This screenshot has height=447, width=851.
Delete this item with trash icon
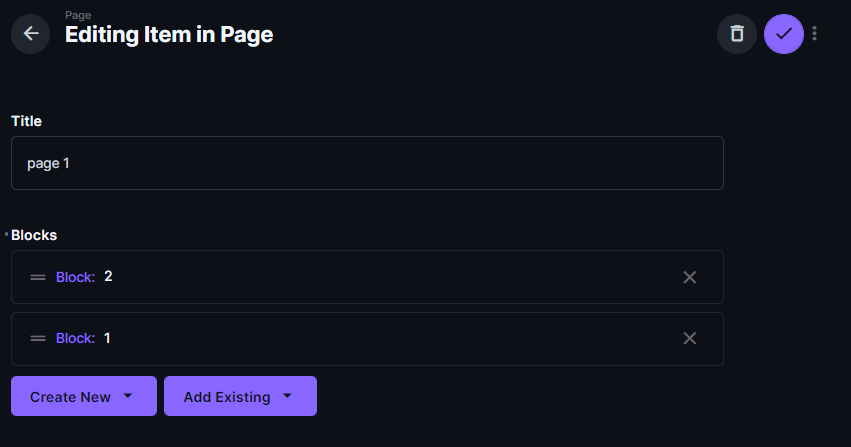point(736,34)
